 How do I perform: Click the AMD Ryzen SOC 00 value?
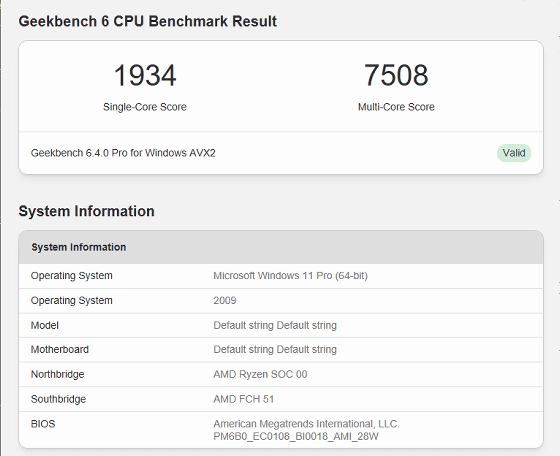(x=260, y=374)
